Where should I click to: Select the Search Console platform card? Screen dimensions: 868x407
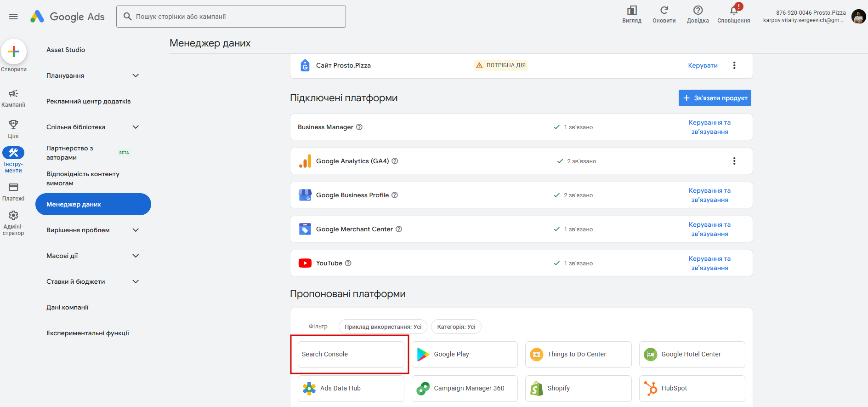[x=351, y=355]
